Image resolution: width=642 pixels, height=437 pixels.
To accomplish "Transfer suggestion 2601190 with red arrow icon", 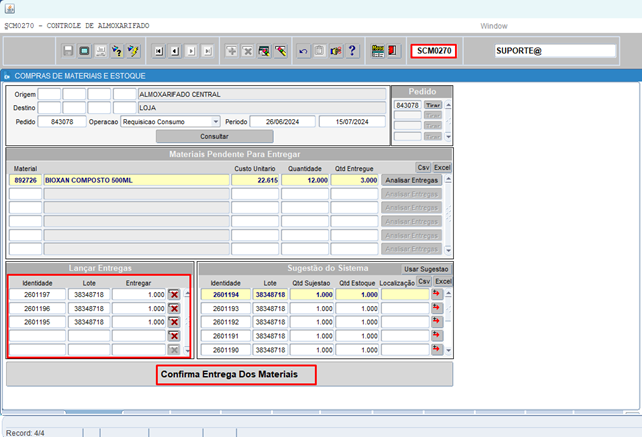I will click(437, 350).
